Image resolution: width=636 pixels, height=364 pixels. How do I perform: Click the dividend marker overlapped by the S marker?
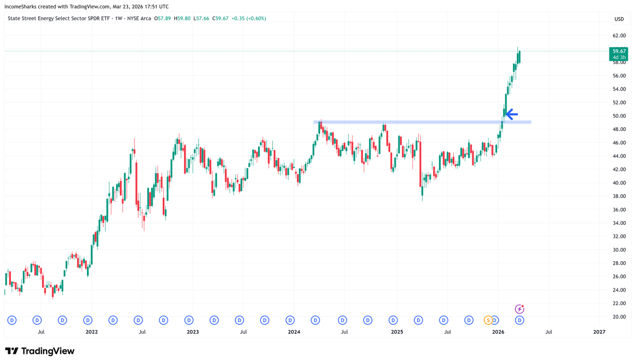click(495, 320)
